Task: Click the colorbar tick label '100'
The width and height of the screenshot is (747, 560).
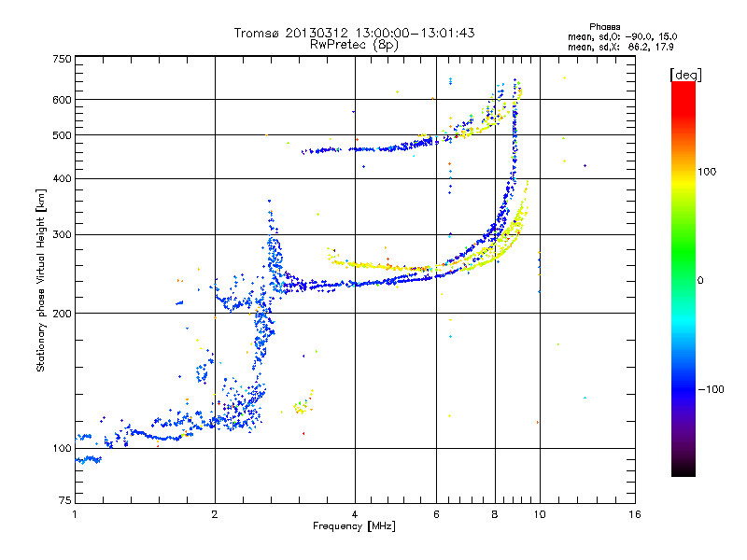Action: (707, 172)
